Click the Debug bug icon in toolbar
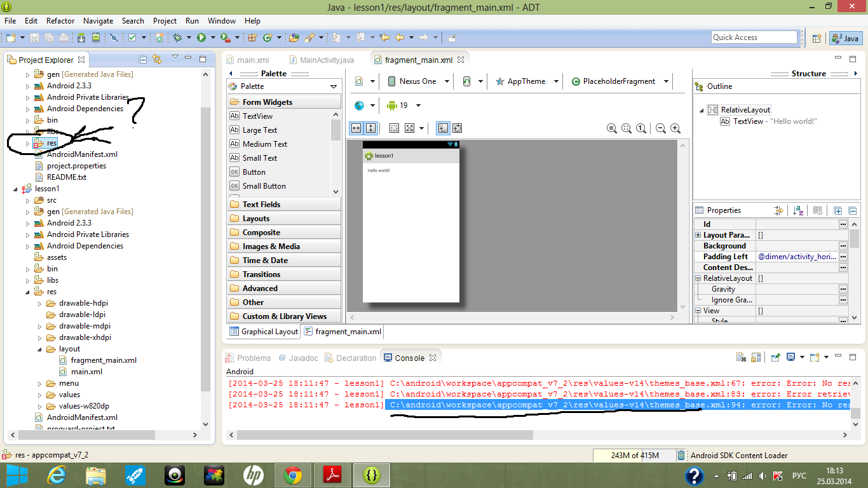Screen dimensions: 868x488 (x=177, y=37)
